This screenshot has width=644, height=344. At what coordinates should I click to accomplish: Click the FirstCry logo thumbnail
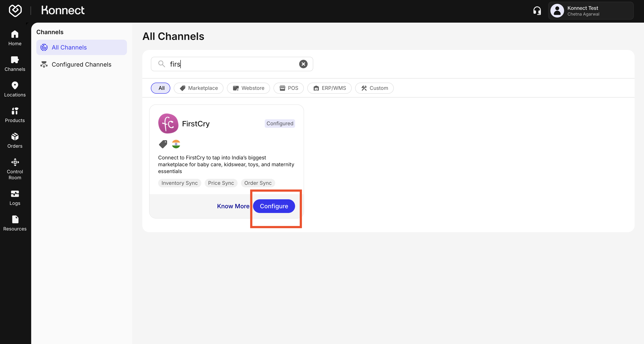[168, 124]
